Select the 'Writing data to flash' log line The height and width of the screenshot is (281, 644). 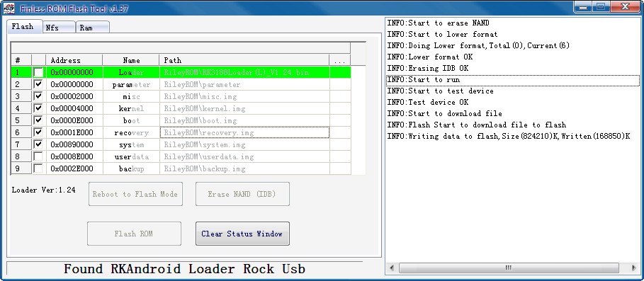(x=513, y=136)
